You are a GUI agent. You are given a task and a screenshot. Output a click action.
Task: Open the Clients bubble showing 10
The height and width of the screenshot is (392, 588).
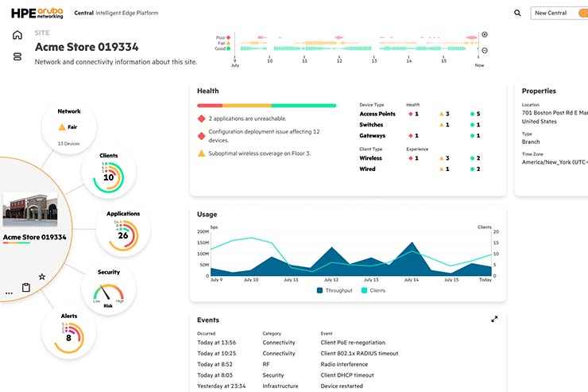pos(109,173)
